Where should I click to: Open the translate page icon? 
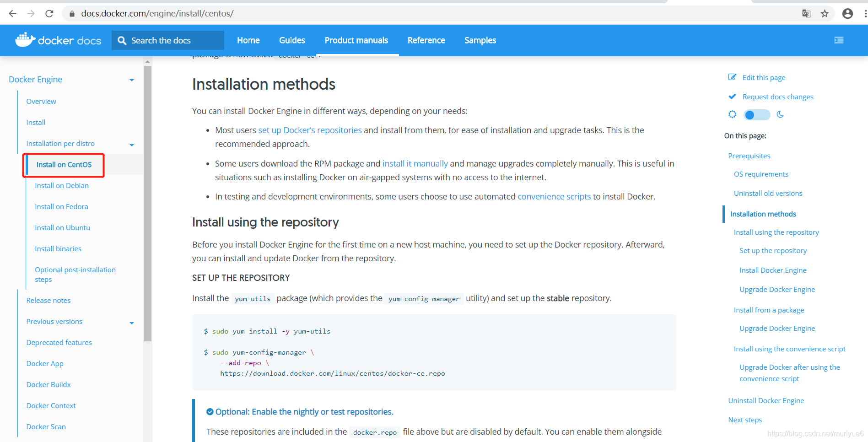806,14
